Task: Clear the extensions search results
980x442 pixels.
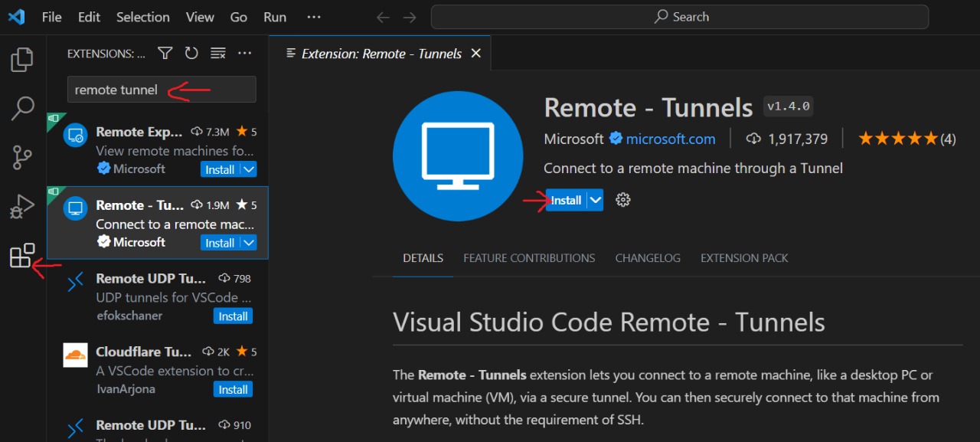Action: (217, 53)
